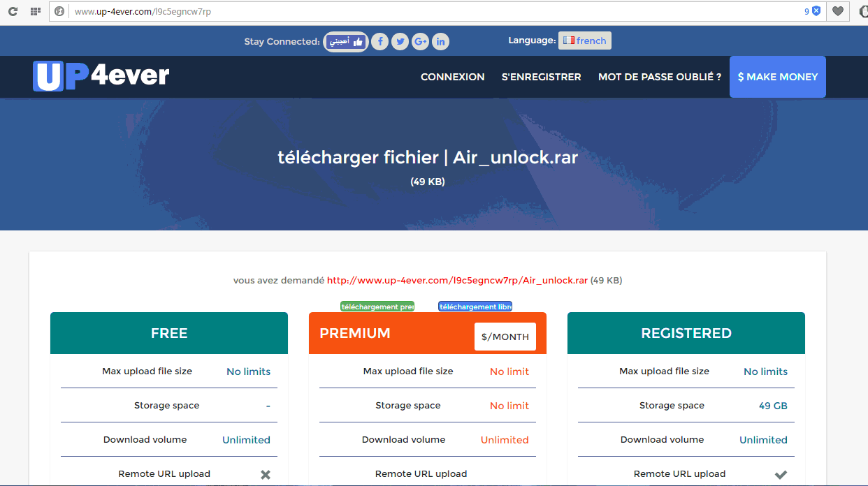
Task: Click the Facebook like thumbs-up button
Action: tap(346, 42)
